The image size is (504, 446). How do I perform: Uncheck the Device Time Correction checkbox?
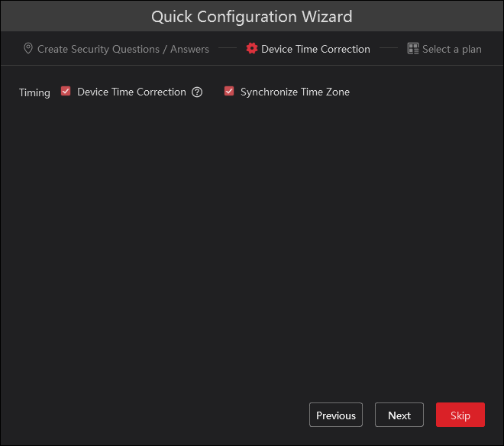pos(66,92)
